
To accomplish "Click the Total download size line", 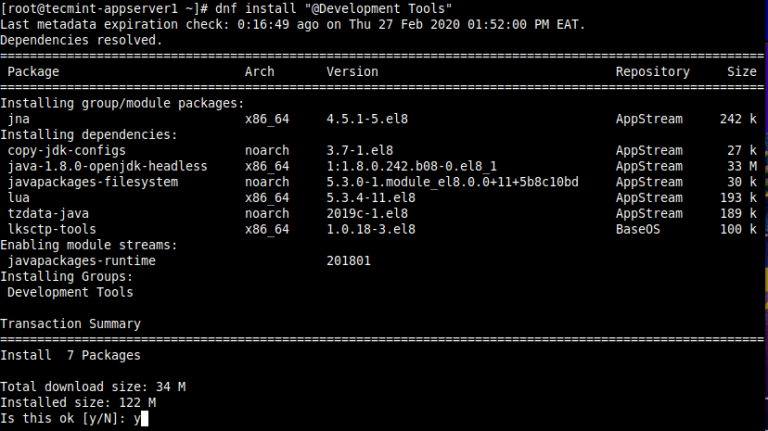I will tap(93, 387).
